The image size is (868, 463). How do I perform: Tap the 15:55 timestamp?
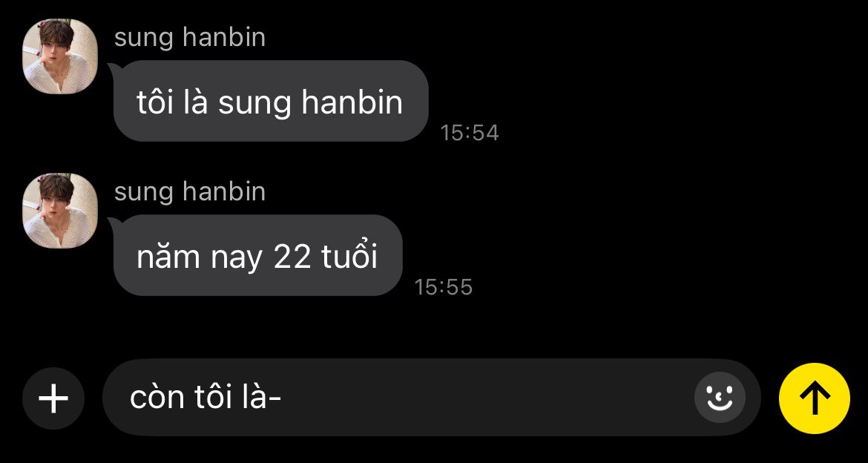click(x=444, y=287)
